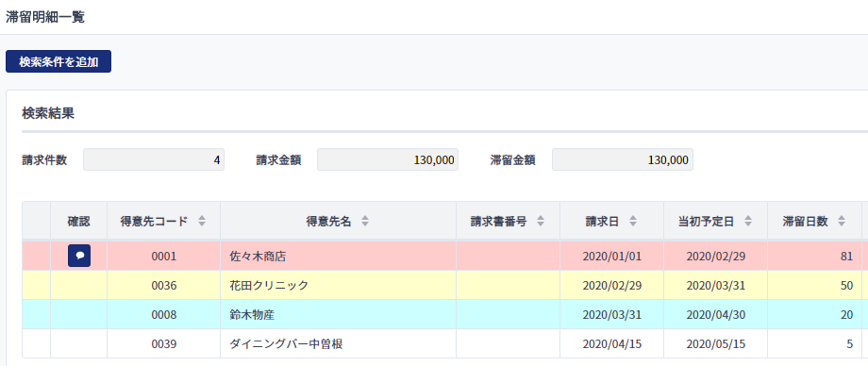
Task: Select the 花田クリニック row
Action: point(445,285)
